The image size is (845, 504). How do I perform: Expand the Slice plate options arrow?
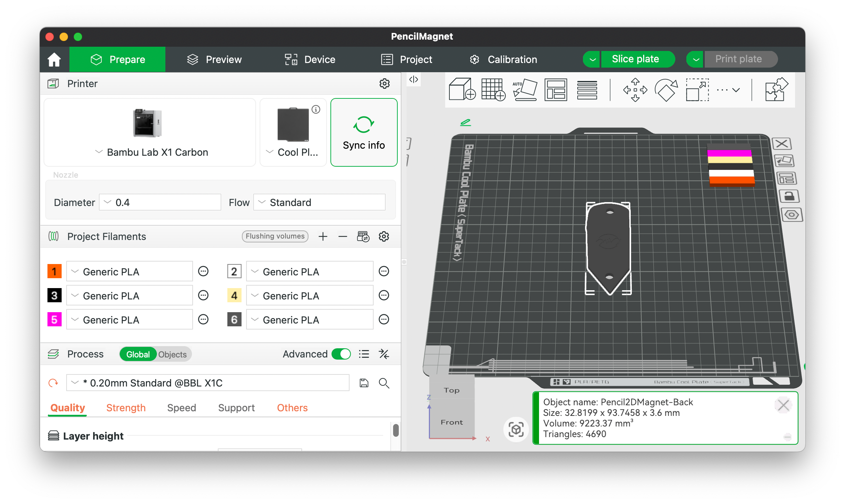[x=591, y=59]
